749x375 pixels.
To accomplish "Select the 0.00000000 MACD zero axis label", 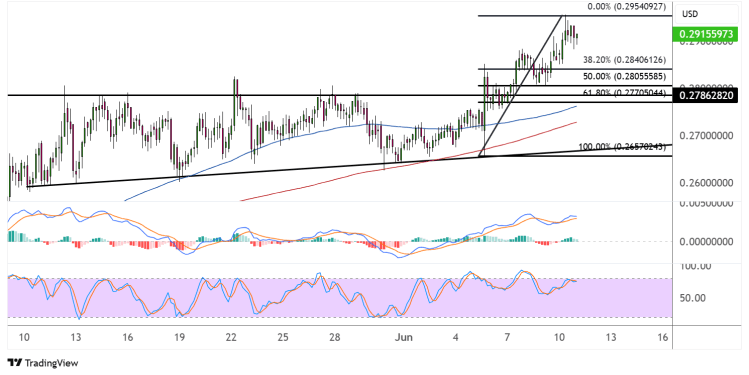I will [706, 242].
